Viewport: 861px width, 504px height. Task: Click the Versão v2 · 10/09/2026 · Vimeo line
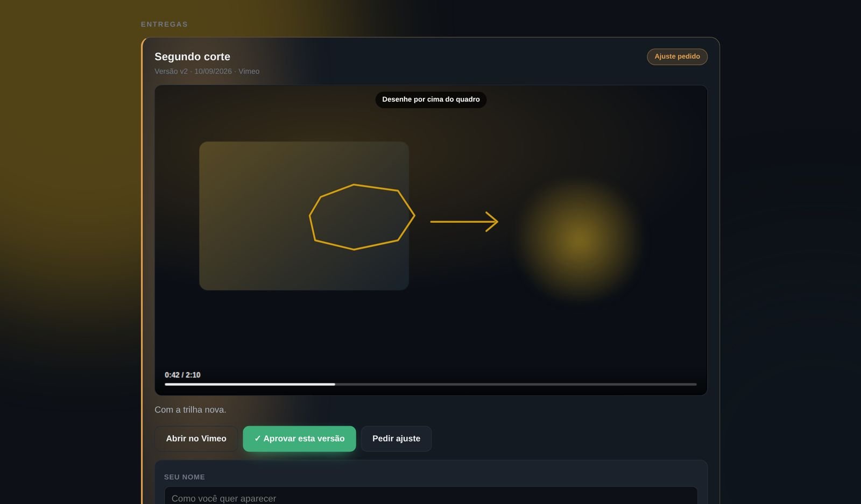207,72
